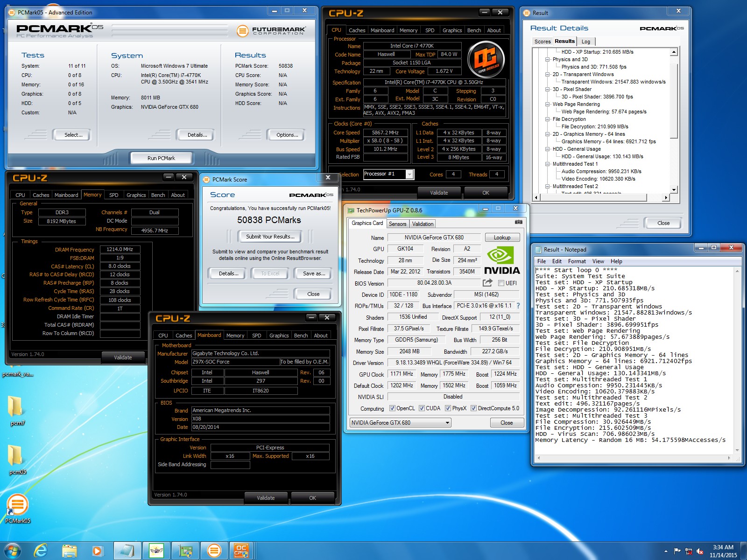Open Caches tab in top CPU-Z window
The height and width of the screenshot is (560, 747).
click(x=357, y=30)
